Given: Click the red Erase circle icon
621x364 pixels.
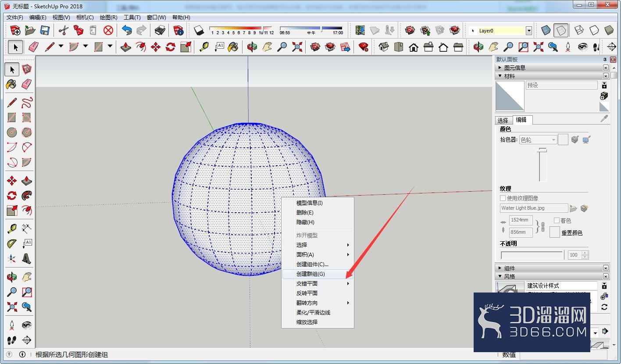Looking at the screenshot, I should click(x=108, y=30).
